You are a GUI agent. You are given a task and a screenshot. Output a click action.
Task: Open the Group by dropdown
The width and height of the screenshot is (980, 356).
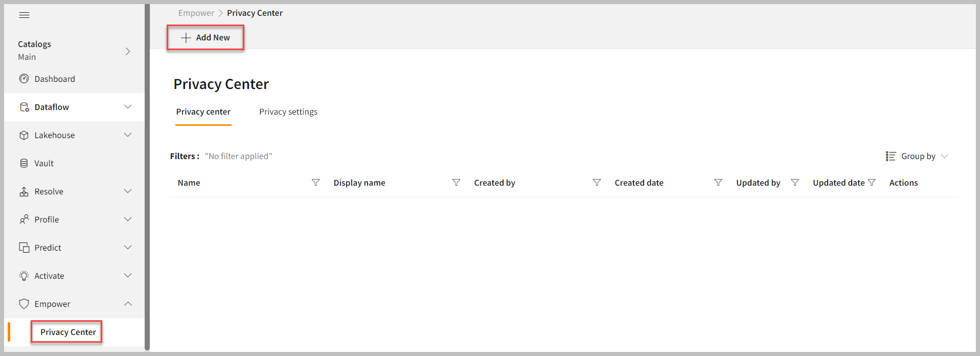click(x=917, y=156)
